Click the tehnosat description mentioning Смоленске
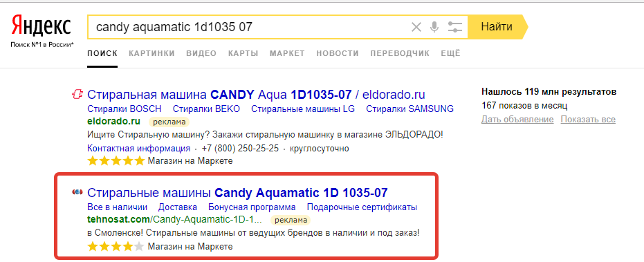This screenshot has height=262, width=644. (253, 233)
